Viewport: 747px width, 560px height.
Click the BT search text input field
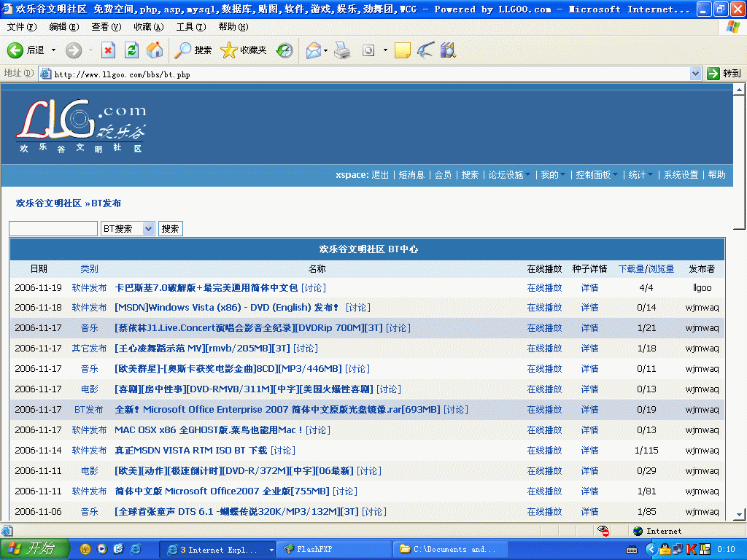[x=53, y=228]
